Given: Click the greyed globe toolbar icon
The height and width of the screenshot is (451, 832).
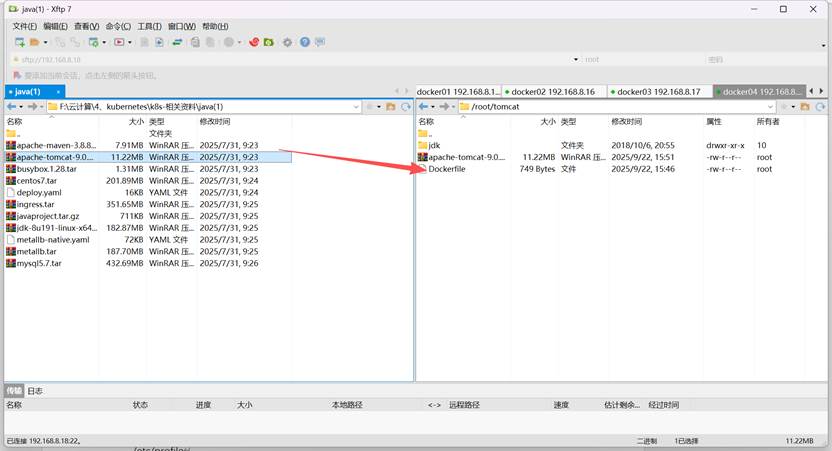Looking at the screenshot, I should [229, 42].
